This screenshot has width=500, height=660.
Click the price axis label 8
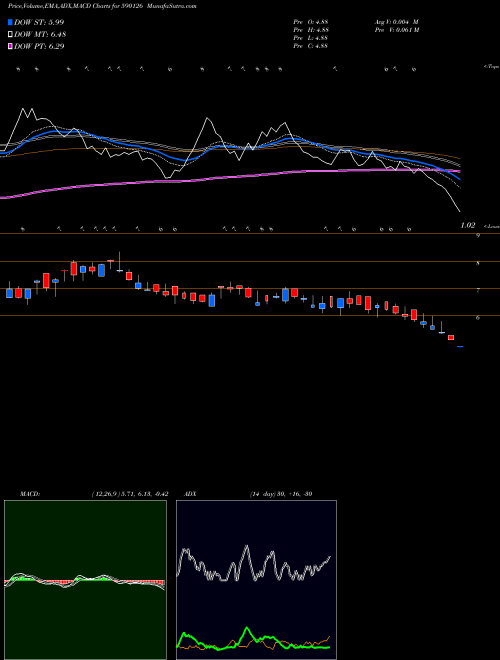(478, 263)
